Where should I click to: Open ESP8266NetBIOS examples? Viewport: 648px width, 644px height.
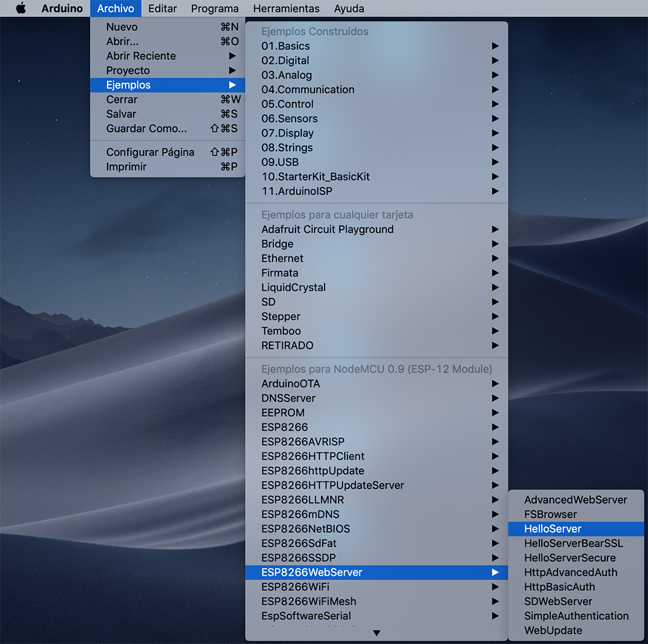click(x=377, y=529)
